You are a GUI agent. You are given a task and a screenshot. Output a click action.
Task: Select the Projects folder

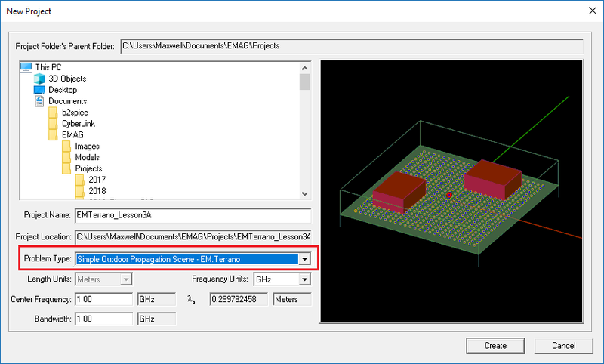click(x=88, y=168)
